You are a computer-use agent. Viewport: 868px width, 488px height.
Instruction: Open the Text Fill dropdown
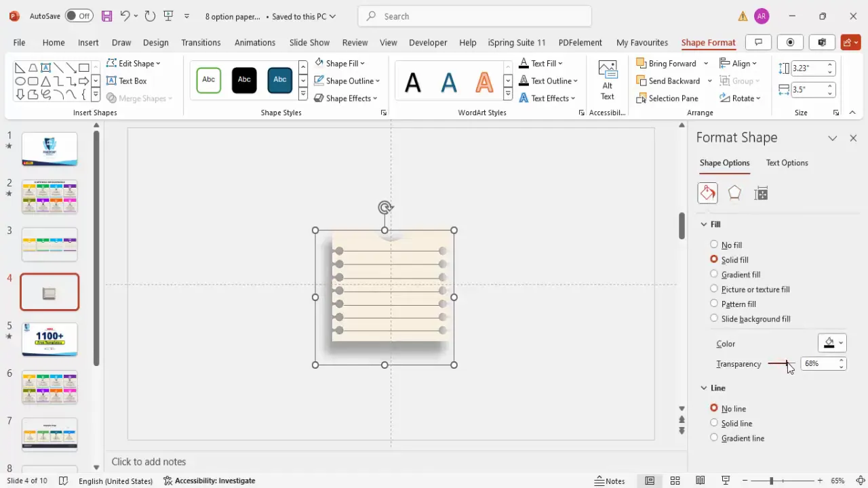click(x=542, y=63)
